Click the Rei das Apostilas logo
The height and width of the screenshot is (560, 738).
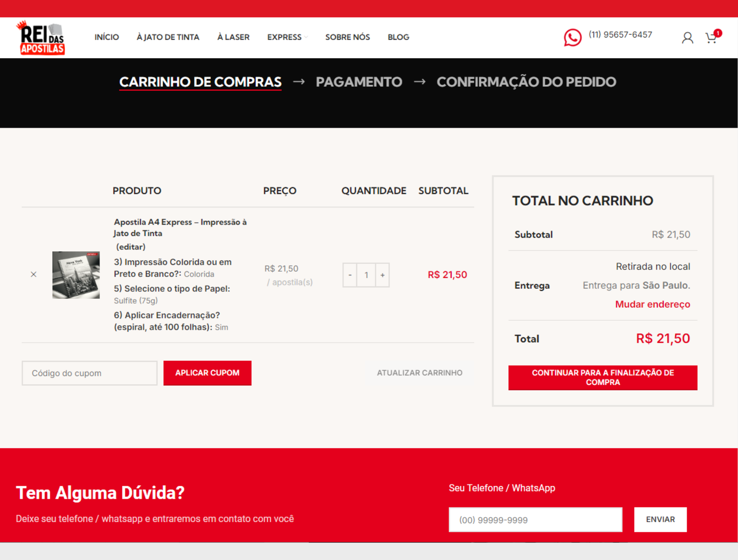pyautogui.click(x=41, y=38)
